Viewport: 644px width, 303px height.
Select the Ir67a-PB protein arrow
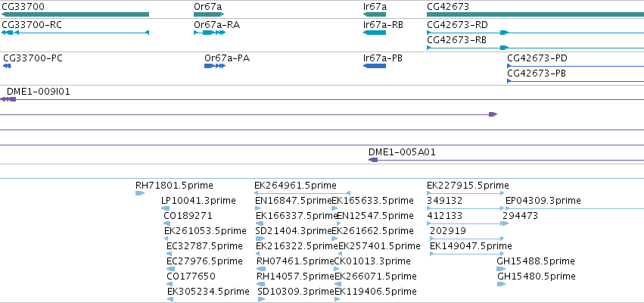375,66
